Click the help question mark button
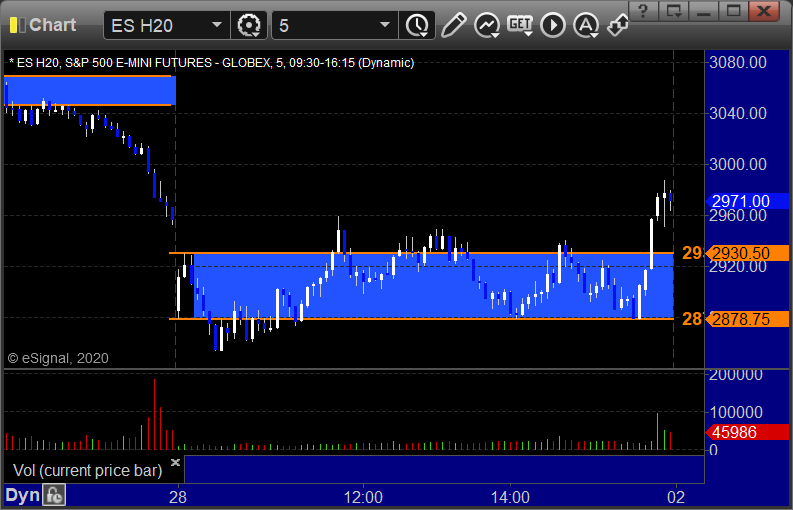 pos(643,11)
